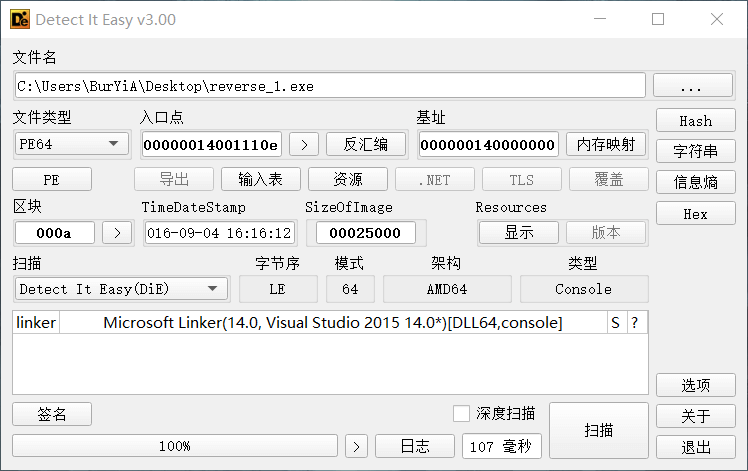
Task: Open the 字符串 strings view
Action: pyautogui.click(x=696, y=151)
